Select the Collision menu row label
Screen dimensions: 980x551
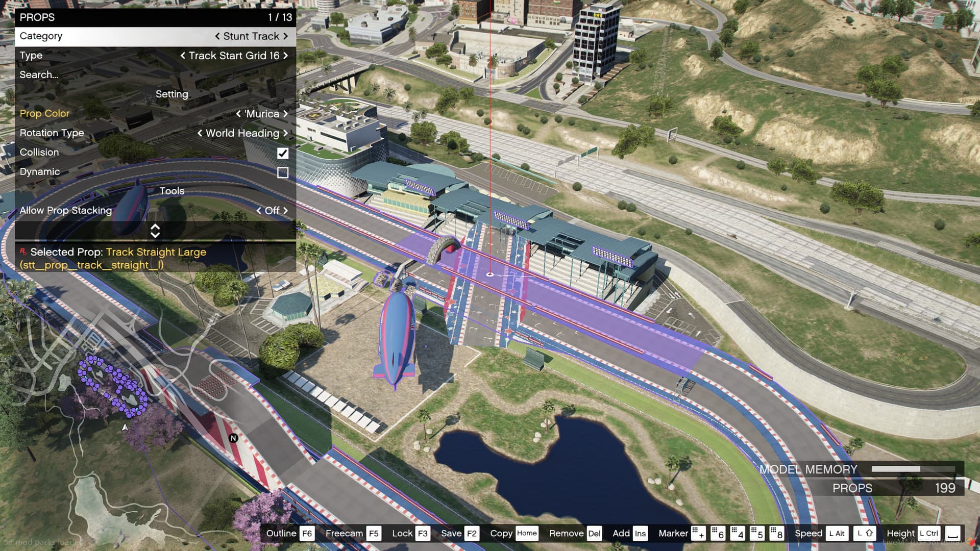(x=39, y=153)
